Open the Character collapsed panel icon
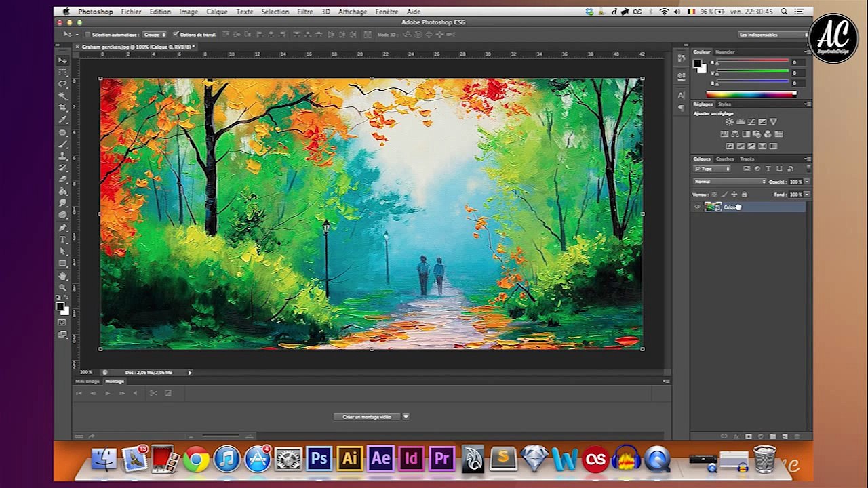Viewport: 868px width, 488px height. point(681,95)
